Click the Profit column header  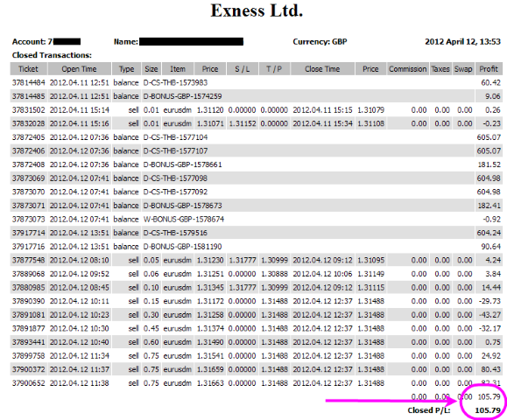[x=489, y=69]
